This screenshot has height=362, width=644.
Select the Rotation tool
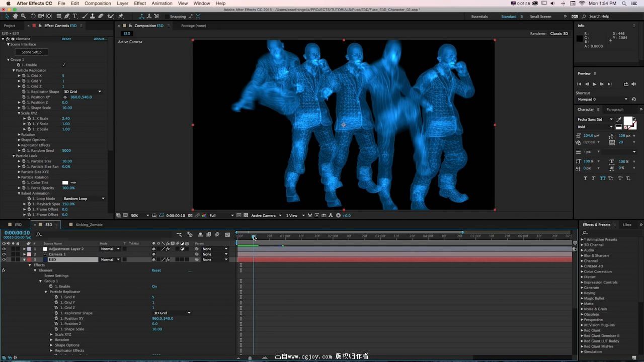33,16
